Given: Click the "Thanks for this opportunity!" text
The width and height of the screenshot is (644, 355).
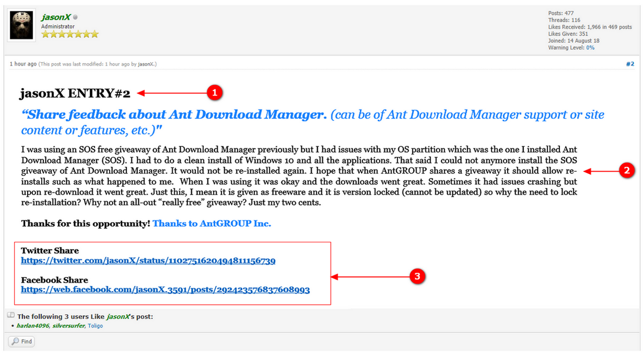Looking at the screenshot, I should 86,223.
